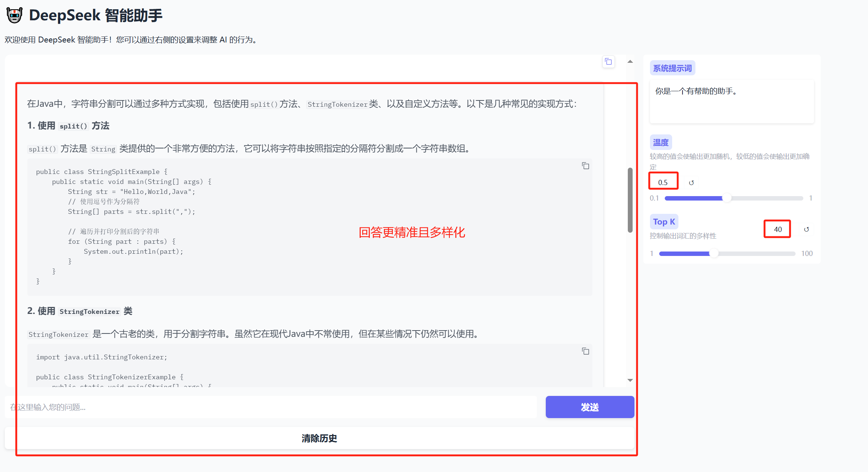Screen dimensions: 868x472
Task: Click the system prompt text area
Action: pos(731,101)
